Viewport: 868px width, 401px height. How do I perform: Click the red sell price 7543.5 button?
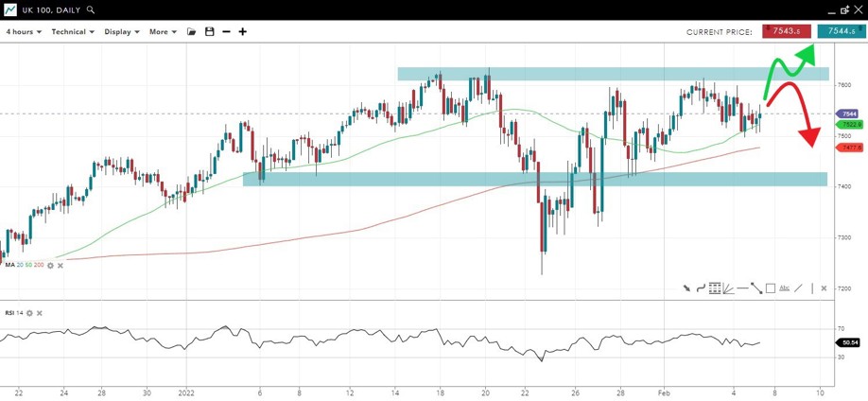coord(787,31)
